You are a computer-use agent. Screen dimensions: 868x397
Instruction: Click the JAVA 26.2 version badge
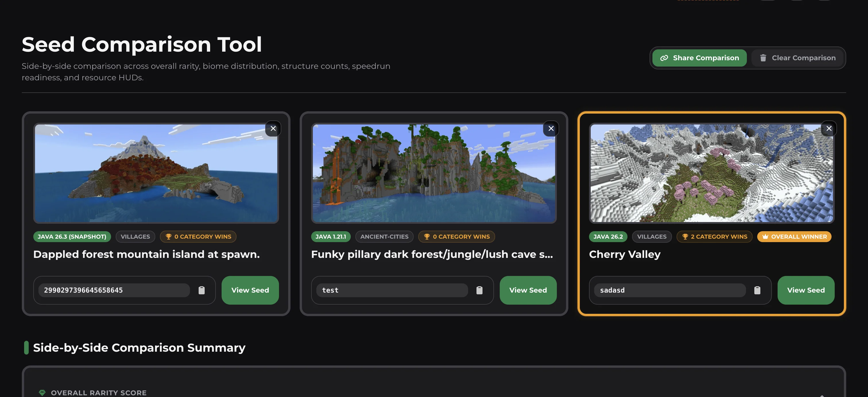coord(608,237)
